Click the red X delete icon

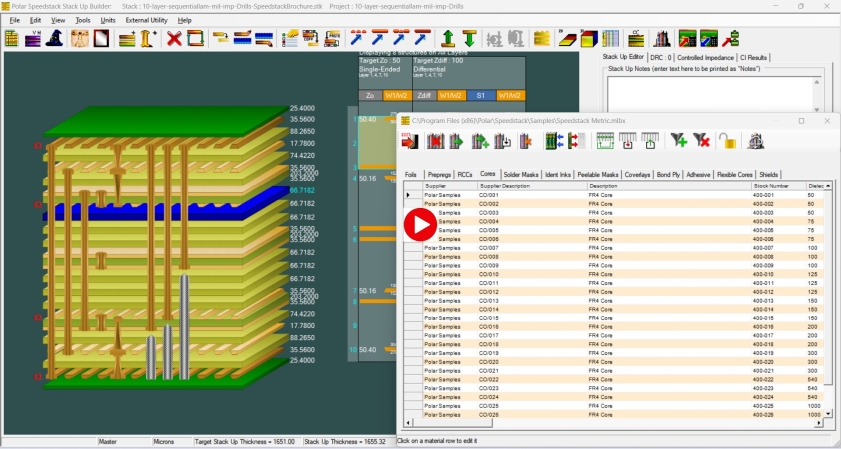tap(174, 38)
